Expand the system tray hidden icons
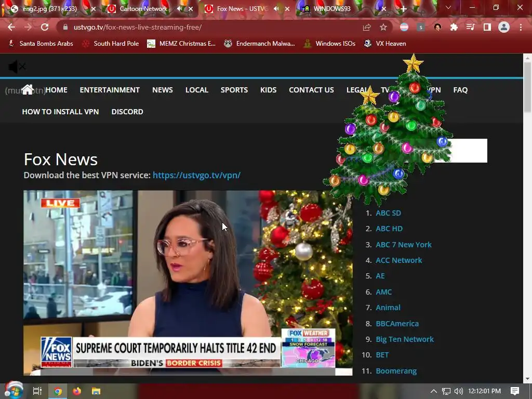Image resolution: width=532 pixels, height=399 pixels. point(434,391)
